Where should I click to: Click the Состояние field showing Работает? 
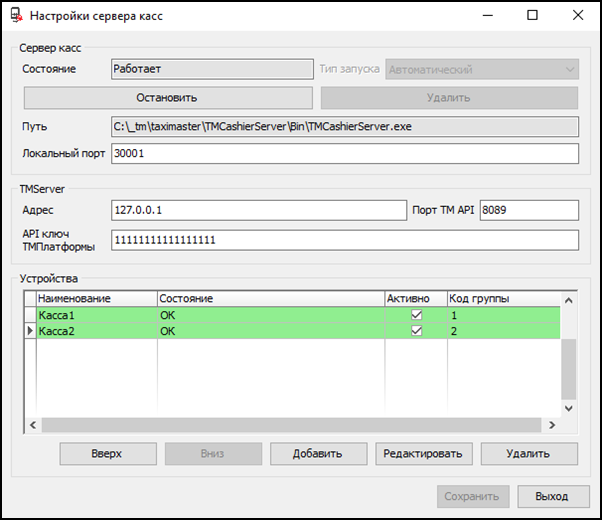(x=212, y=69)
